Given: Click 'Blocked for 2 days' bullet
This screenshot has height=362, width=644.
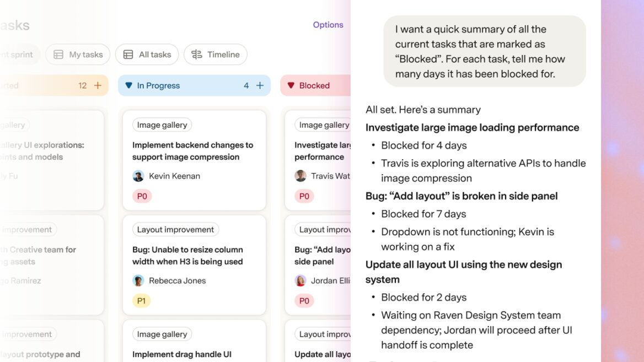Looking at the screenshot, I should pos(424,297).
